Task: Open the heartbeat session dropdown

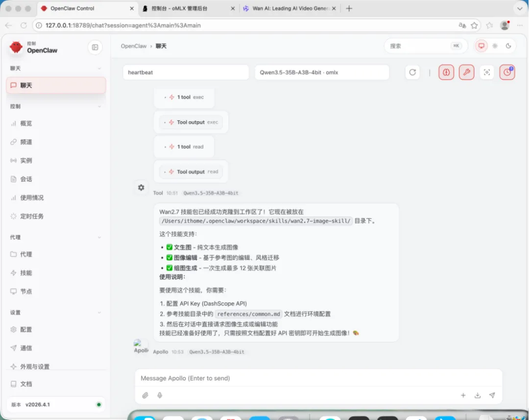Action: pos(186,72)
